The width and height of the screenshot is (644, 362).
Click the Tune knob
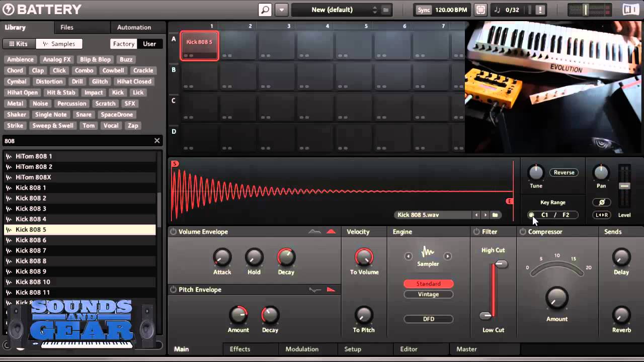click(536, 172)
